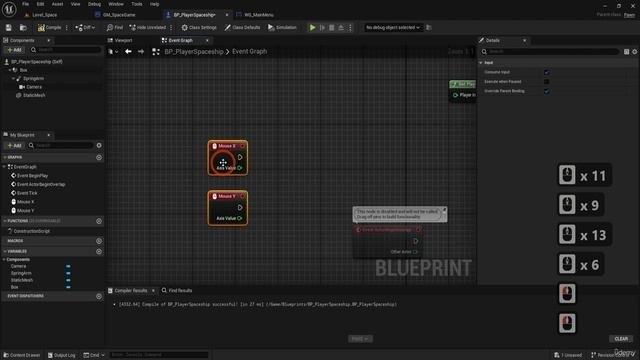The width and height of the screenshot is (640, 360).
Task: Click BP_PlayerSpaceship breadcrumb link
Action: pos(194,52)
